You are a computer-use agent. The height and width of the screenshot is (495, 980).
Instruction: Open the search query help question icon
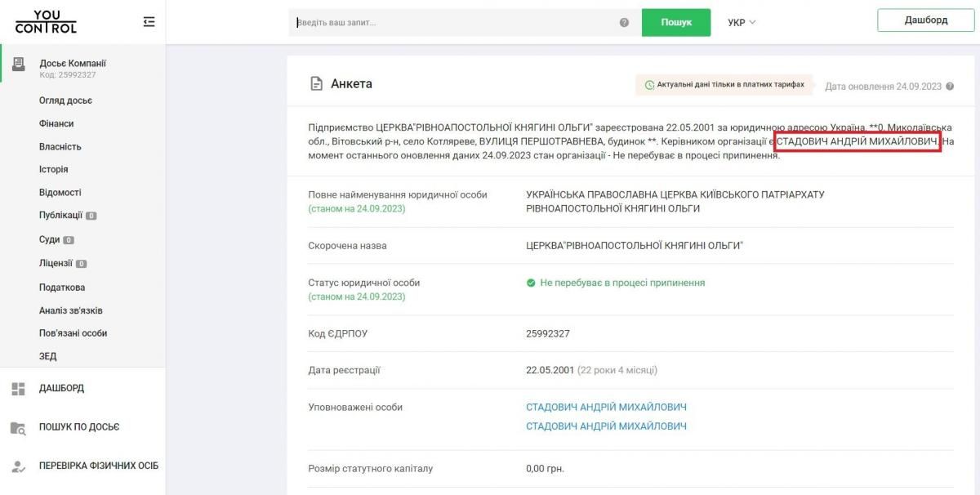click(x=623, y=22)
